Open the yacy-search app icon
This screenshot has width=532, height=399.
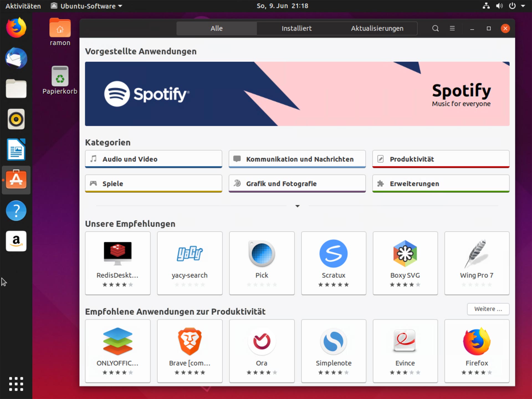(190, 253)
